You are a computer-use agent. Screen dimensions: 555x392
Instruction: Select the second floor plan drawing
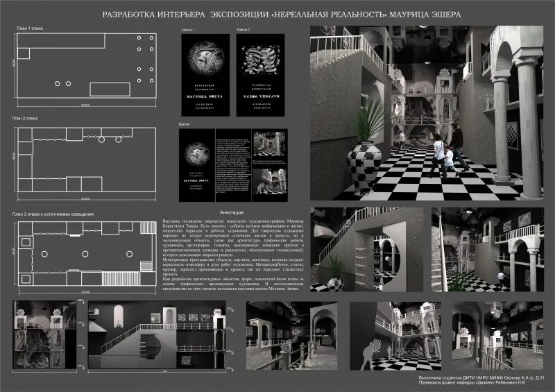[x=86, y=160]
